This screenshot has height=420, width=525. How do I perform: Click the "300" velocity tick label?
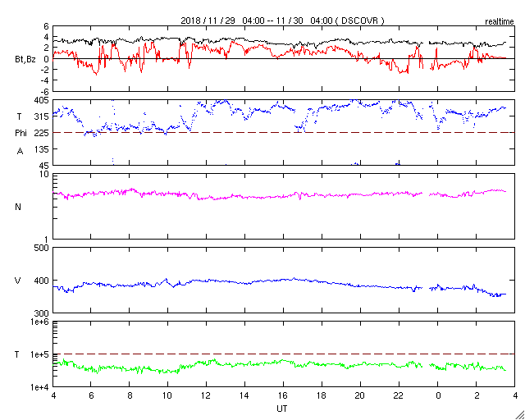click(x=42, y=313)
